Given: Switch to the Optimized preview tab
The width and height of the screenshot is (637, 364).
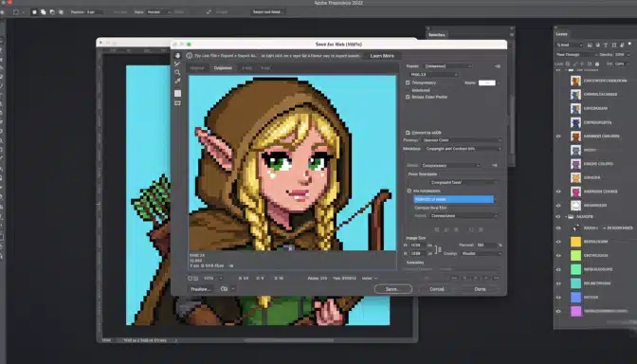Looking at the screenshot, I should (223, 68).
